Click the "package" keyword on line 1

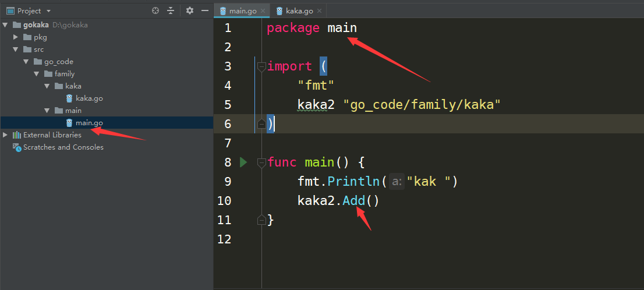293,29
